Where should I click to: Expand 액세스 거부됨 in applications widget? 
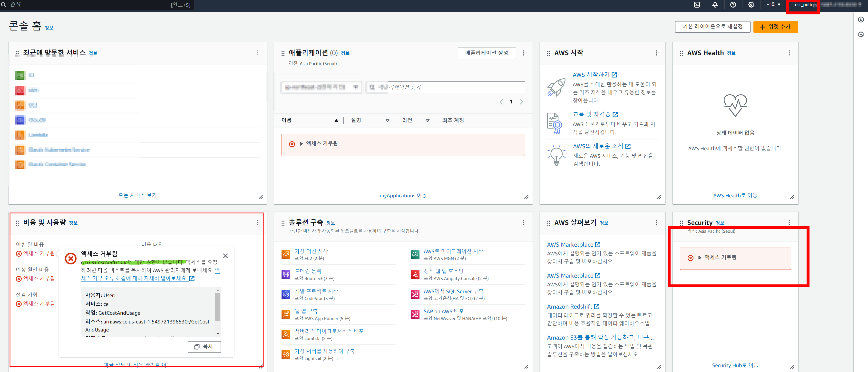point(301,144)
